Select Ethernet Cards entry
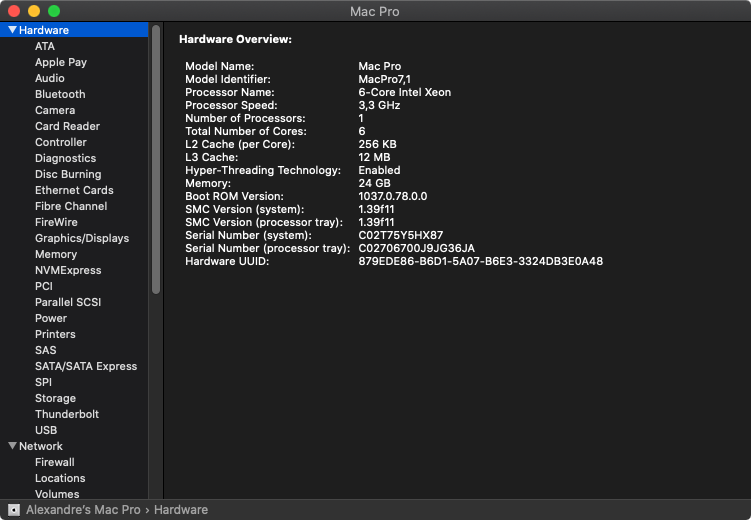The image size is (751, 520). [74, 190]
